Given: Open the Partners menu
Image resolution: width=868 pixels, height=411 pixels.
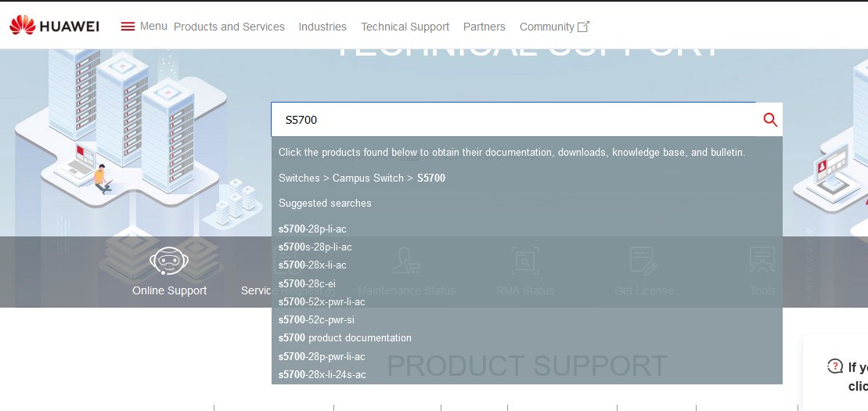Looking at the screenshot, I should tap(484, 27).
